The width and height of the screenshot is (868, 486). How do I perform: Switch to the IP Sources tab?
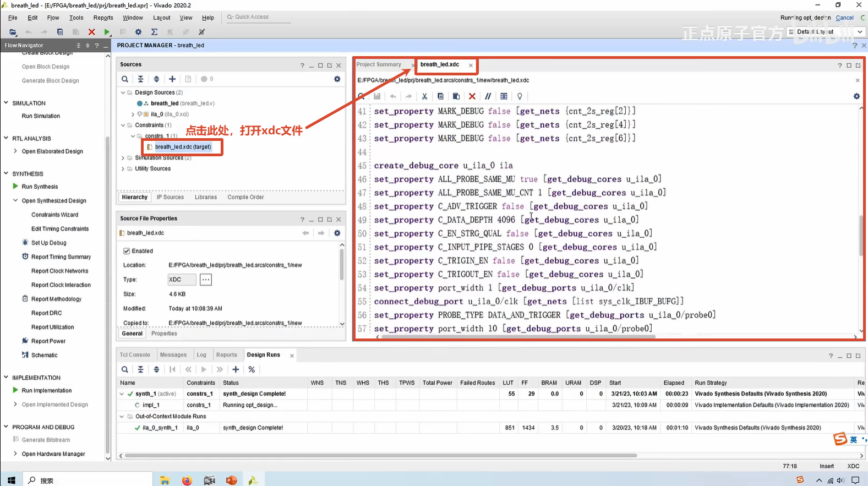tap(170, 197)
